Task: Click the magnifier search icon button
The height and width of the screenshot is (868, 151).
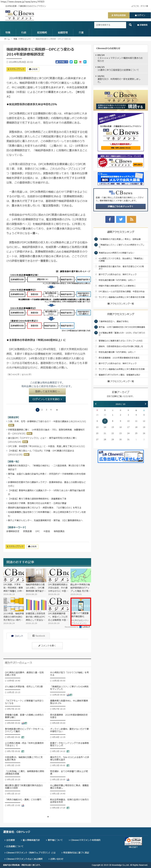Action: pyautogui.click(x=130, y=25)
